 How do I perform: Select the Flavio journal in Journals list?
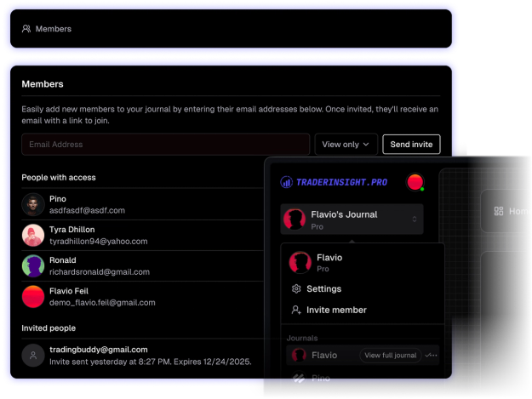363,356
